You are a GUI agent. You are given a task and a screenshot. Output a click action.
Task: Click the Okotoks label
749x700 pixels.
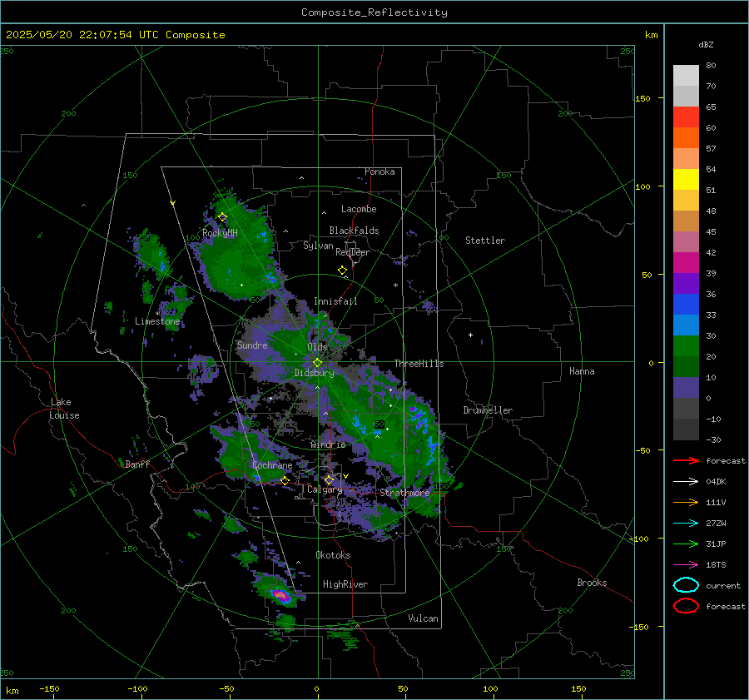[x=333, y=555]
